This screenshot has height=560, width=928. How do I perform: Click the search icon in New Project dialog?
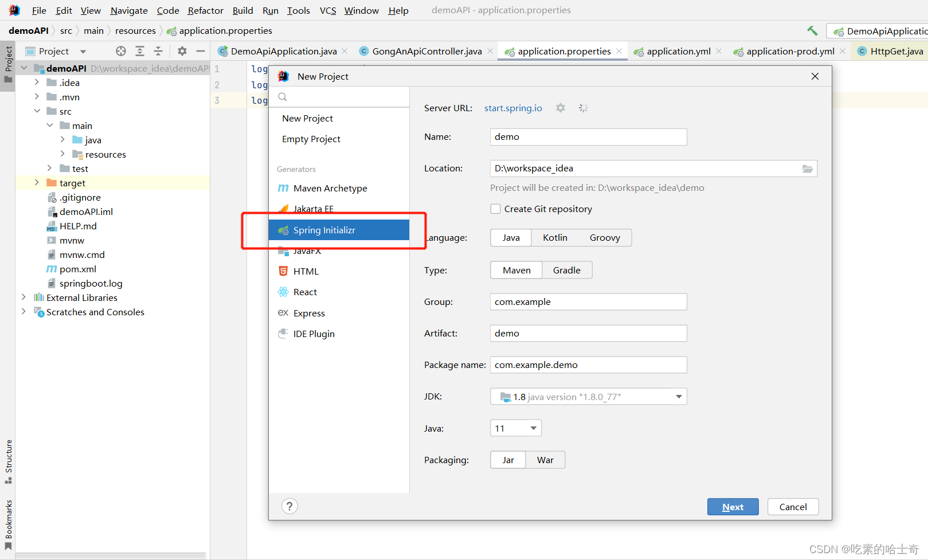[x=283, y=97]
